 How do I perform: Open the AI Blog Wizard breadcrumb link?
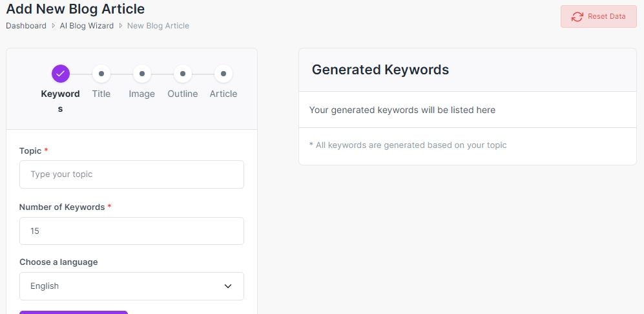(x=87, y=26)
